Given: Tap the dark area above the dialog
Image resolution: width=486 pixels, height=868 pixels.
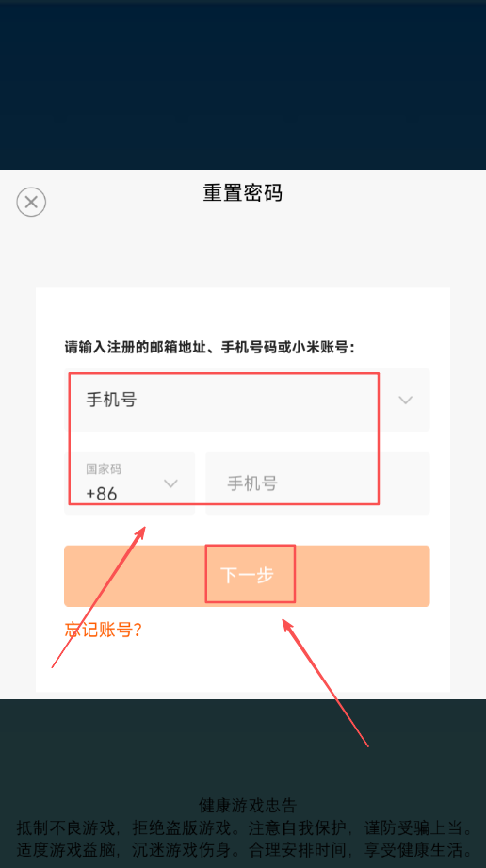Looking at the screenshot, I should [243, 85].
